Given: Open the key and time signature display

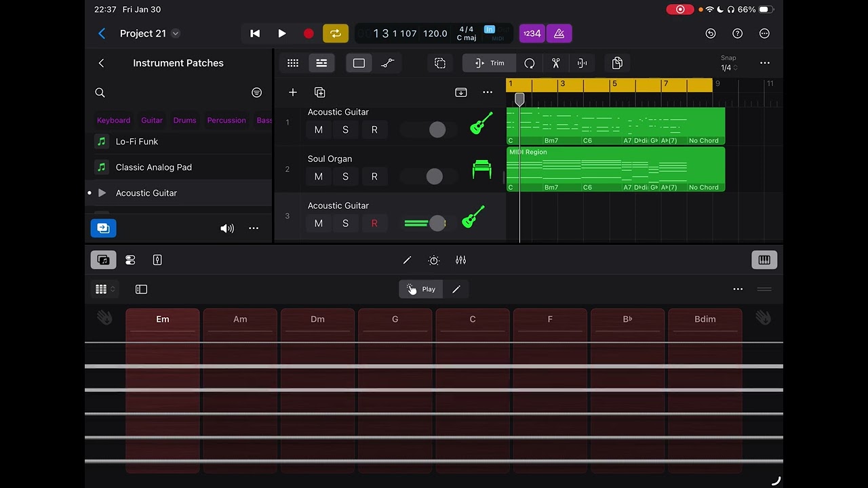Looking at the screenshot, I should coord(467,33).
